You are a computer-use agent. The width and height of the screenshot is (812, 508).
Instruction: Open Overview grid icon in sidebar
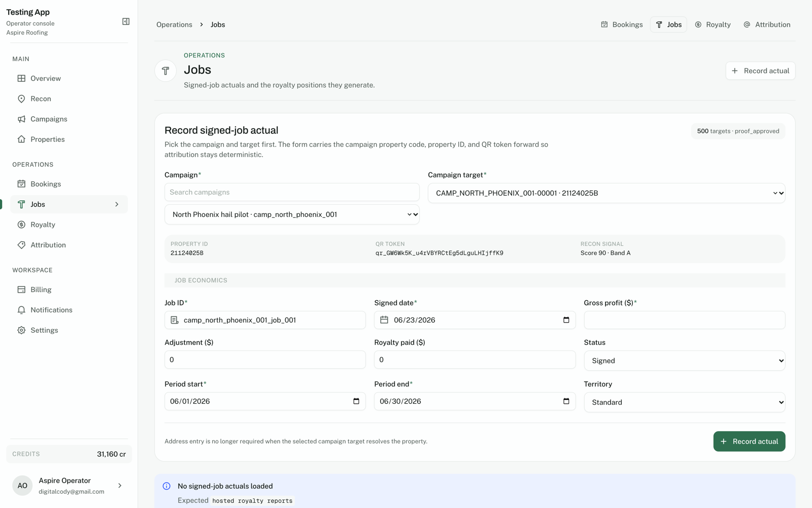tap(21, 78)
